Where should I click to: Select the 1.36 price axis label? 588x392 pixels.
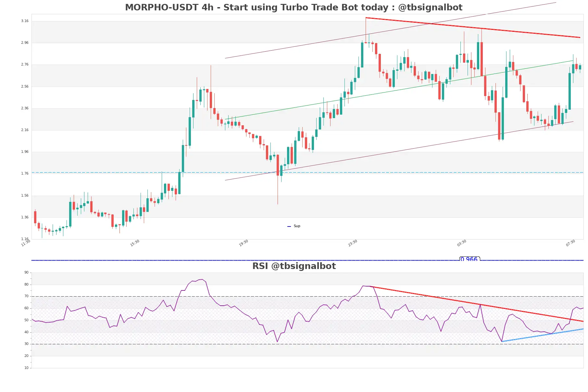point(25,217)
